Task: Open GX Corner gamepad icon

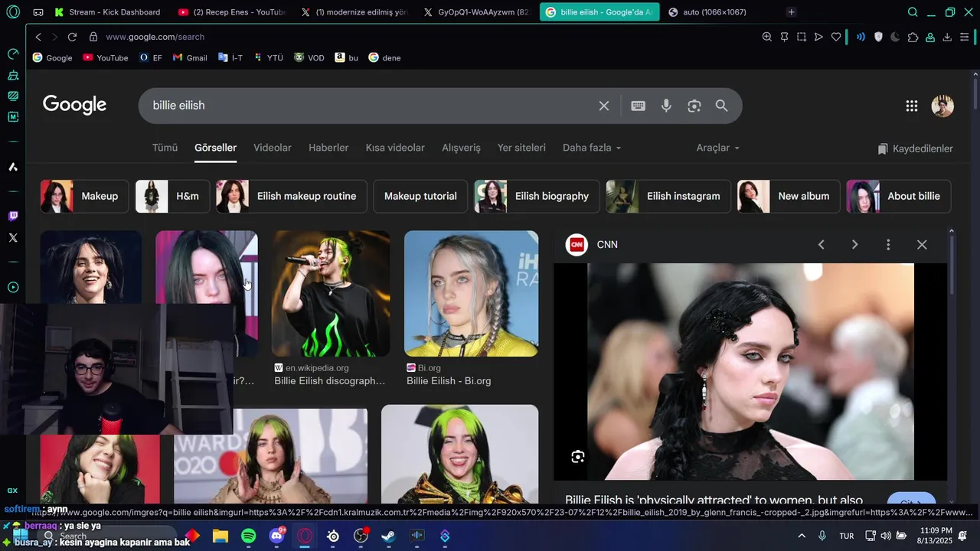Action: pyautogui.click(x=38, y=12)
